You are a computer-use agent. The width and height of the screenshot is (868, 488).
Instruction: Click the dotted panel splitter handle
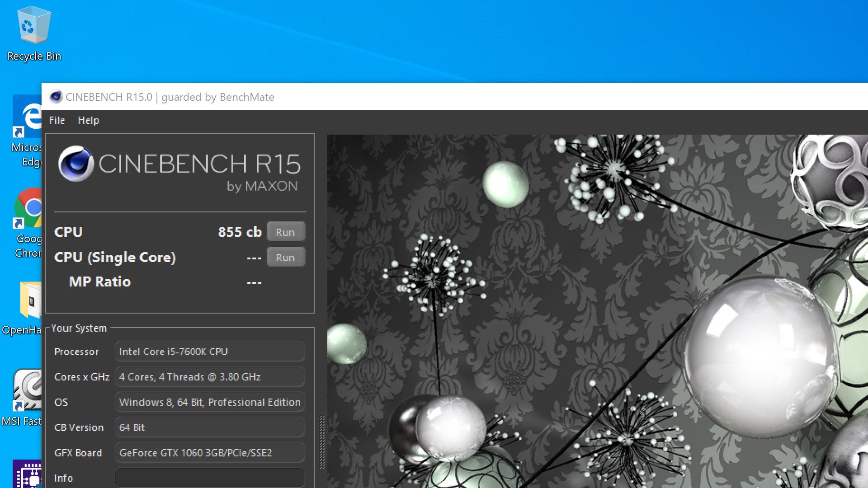coord(322,443)
